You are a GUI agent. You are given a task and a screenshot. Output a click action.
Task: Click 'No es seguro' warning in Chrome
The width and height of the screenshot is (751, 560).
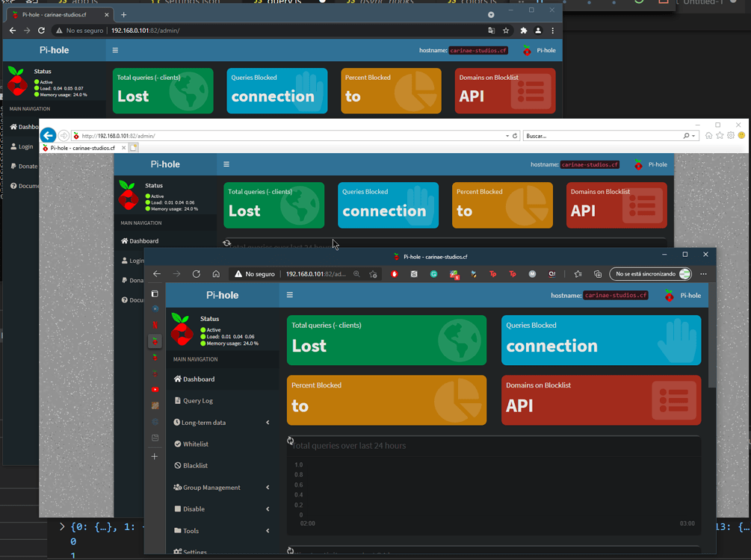click(79, 30)
